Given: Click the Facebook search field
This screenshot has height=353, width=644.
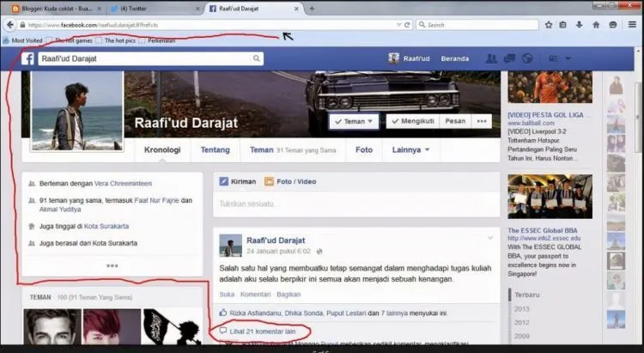Looking at the screenshot, I should [145, 58].
